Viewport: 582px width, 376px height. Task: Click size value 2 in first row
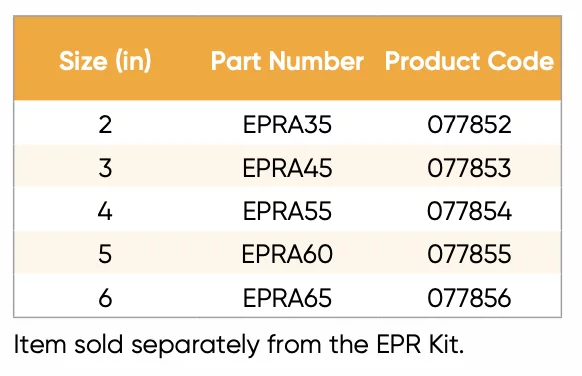pos(105,125)
